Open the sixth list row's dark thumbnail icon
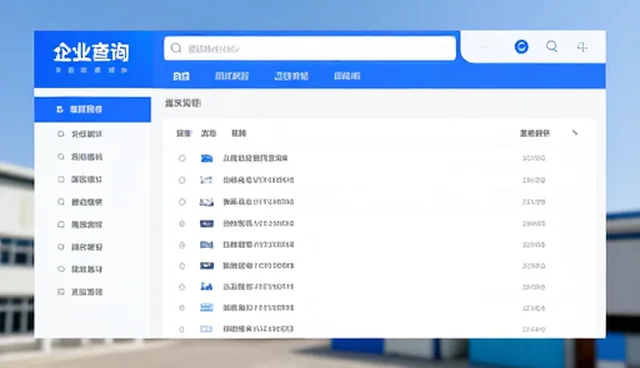 (207, 266)
